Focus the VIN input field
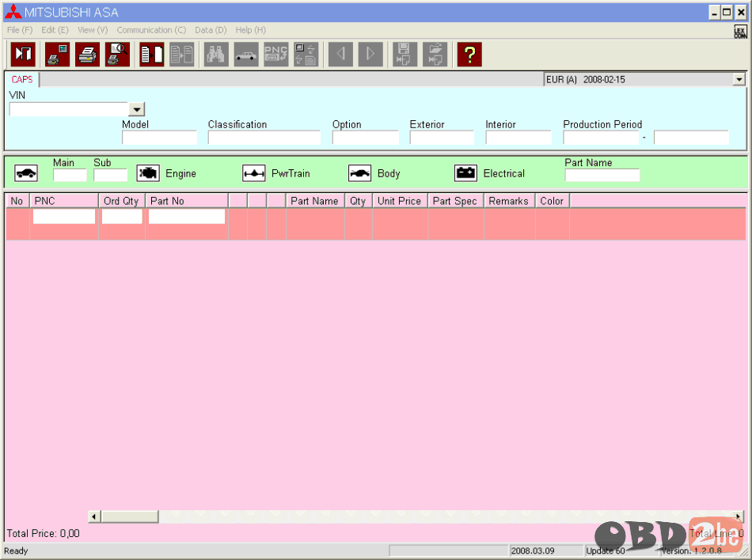Viewport: 752px width, 560px height. tap(69, 110)
